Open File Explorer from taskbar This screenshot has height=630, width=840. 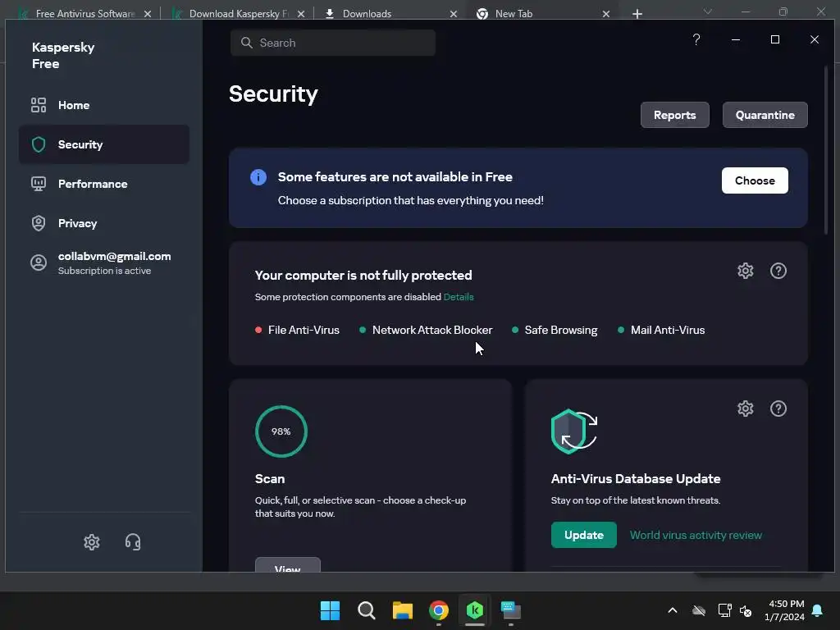(402, 610)
